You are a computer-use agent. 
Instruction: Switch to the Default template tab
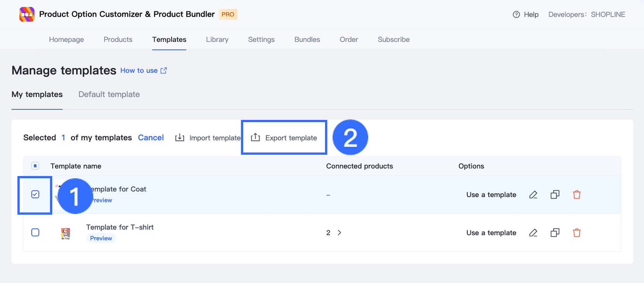click(x=109, y=94)
